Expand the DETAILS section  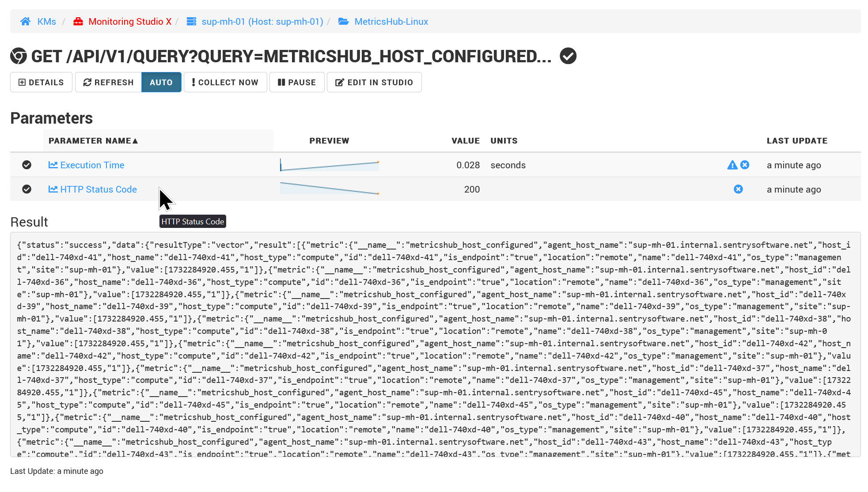[x=41, y=83]
